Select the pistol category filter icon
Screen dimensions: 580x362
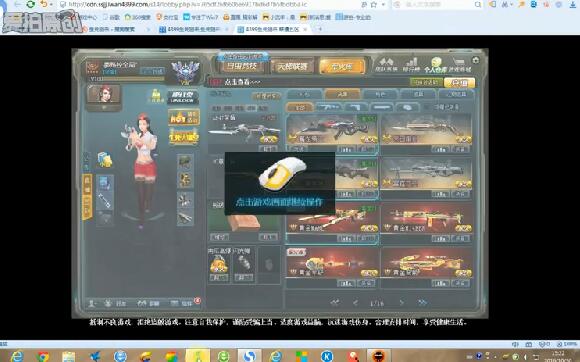tap(355, 108)
